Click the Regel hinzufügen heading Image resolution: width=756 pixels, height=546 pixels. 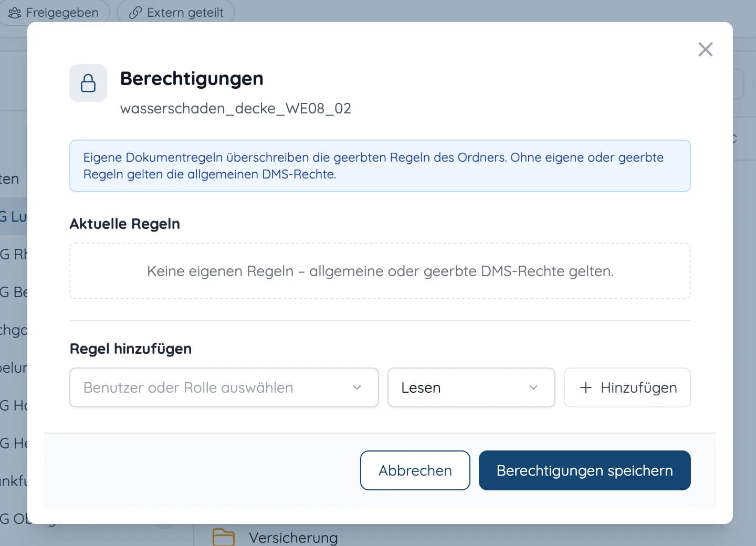[131, 349]
